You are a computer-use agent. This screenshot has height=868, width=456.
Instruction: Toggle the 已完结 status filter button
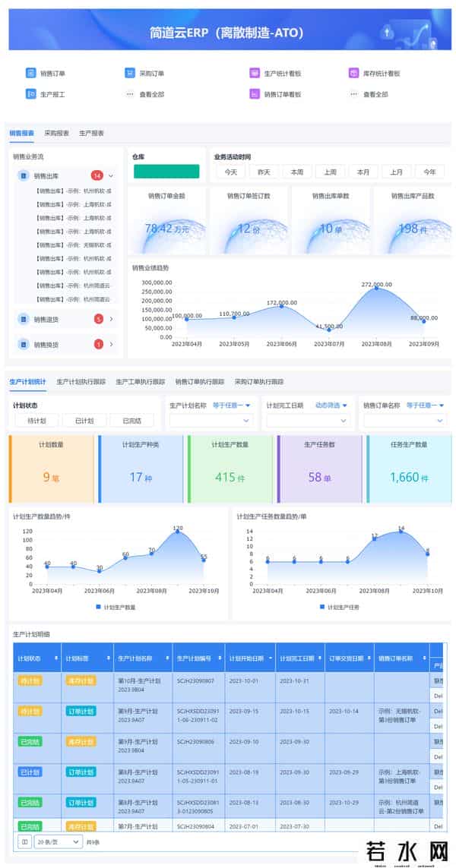(132, 421)
